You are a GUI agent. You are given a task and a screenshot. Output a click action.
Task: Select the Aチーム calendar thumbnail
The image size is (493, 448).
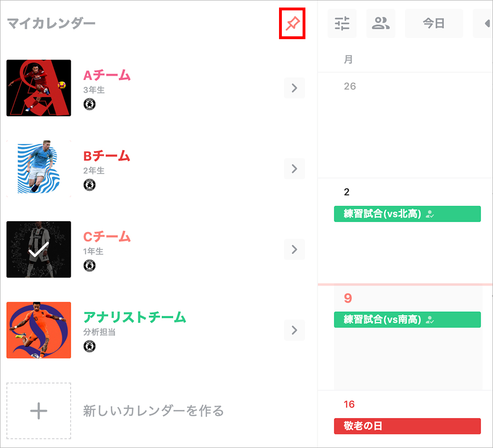tap(39, 88)
